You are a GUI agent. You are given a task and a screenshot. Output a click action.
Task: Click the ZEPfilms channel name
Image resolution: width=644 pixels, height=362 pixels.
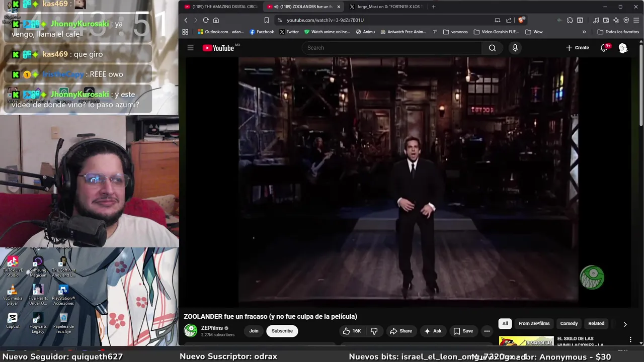212,328
